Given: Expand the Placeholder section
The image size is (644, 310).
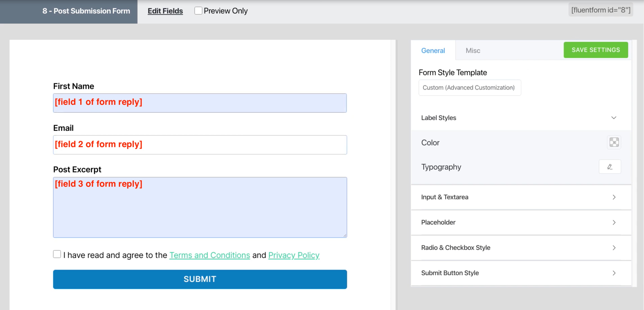Looking at the screenshot, I should 438,222.
